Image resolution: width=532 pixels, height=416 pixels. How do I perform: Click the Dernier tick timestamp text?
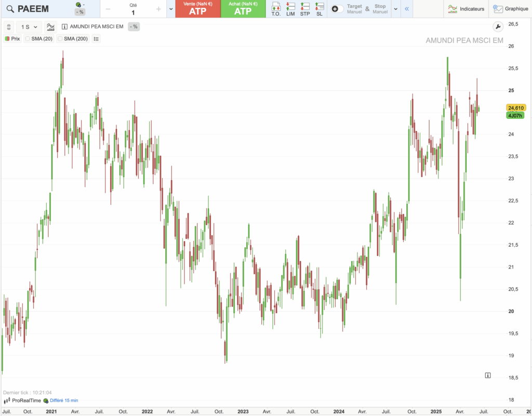tap(28, 393)
